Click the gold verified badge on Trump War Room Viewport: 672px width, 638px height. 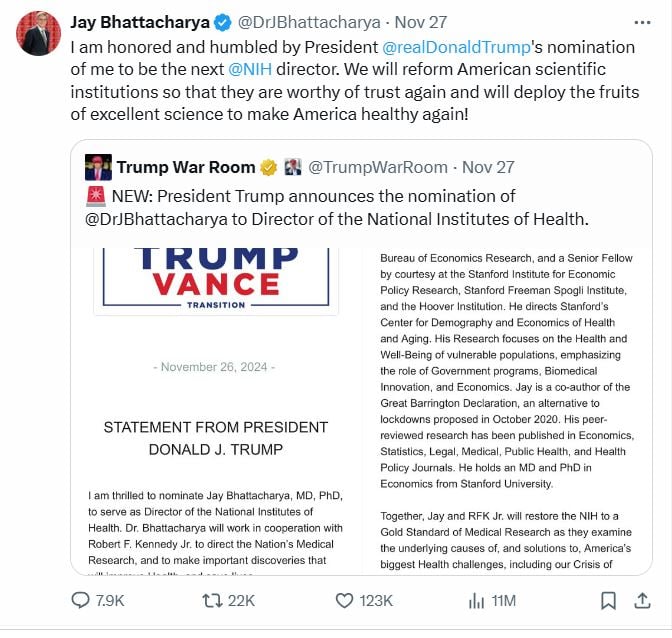pos(269,167)
